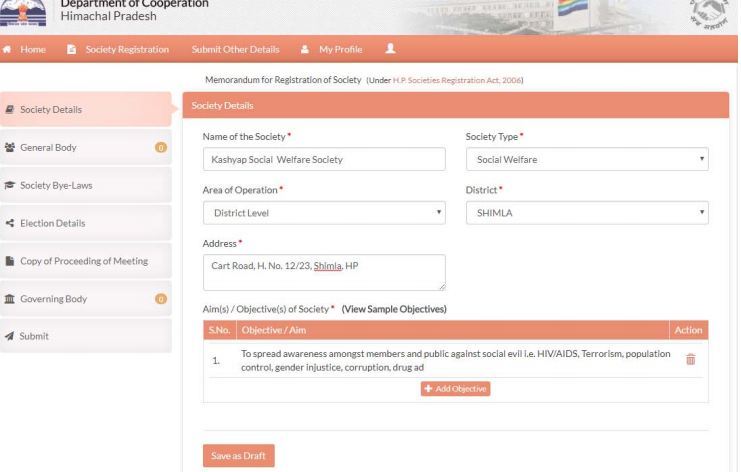Click the Copy of Proceeding file icon
This screenshot has width=741, height=472.
(x=9, y=261)
